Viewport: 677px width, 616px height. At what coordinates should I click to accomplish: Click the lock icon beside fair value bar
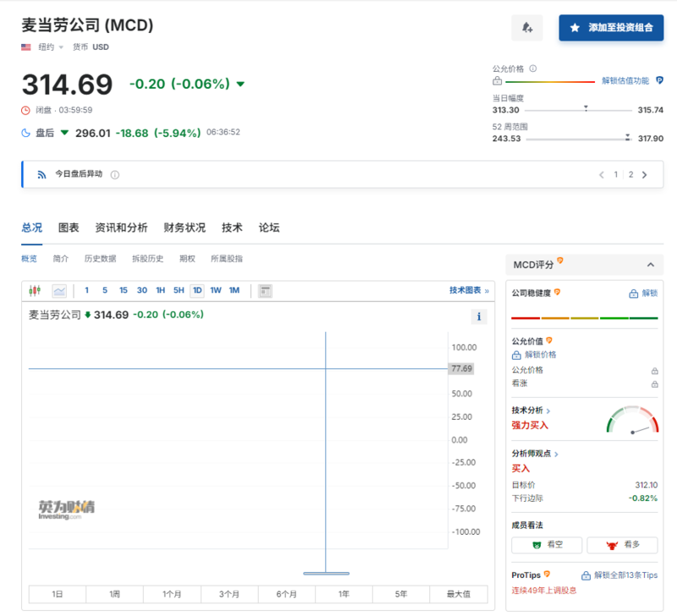498,80
